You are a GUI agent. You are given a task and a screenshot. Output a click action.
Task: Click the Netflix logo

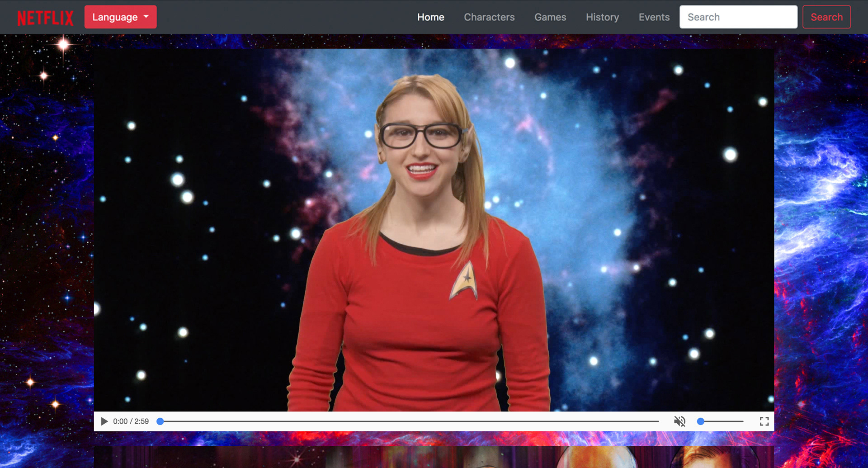[45, 18]
